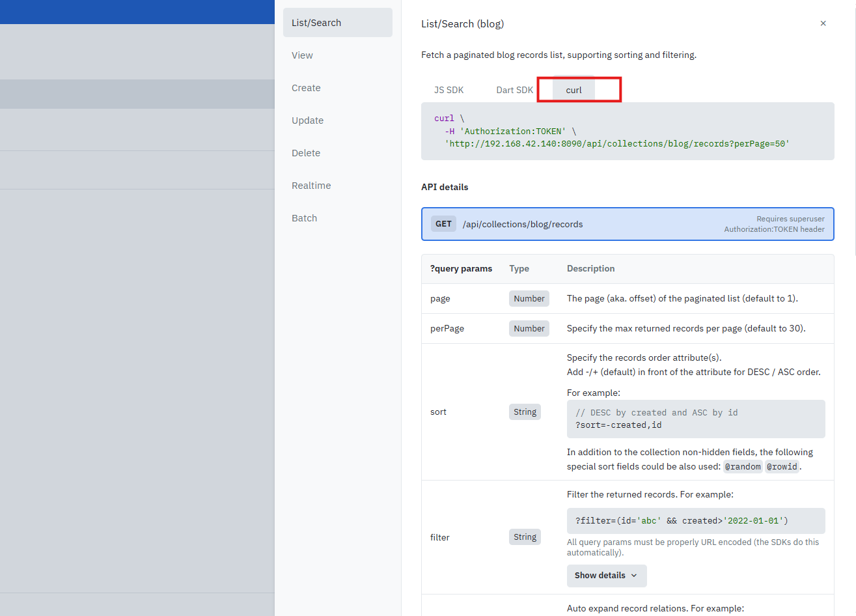Click the ?sort=-created,id example code

[x=618, y=425]
